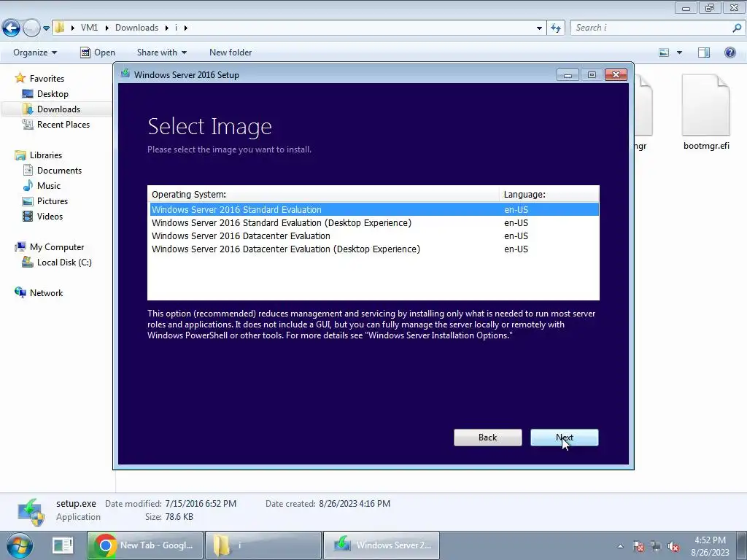Select Datacenter Evaluation (Desktop Experience) row
Image resolution: width=747 pixels, height=560 pixels.
374,249
